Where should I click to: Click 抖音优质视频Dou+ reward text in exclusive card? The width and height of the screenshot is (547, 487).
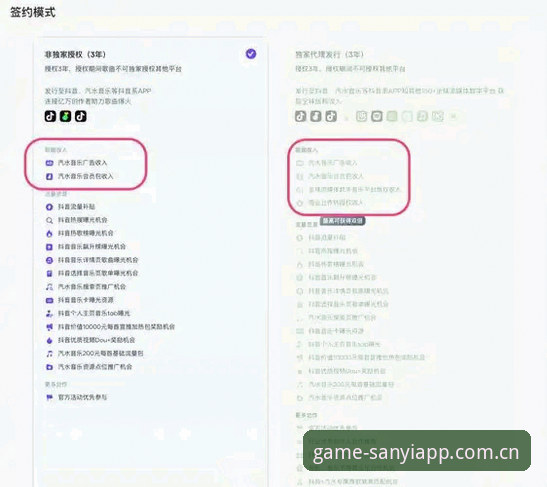click(347, 371)
